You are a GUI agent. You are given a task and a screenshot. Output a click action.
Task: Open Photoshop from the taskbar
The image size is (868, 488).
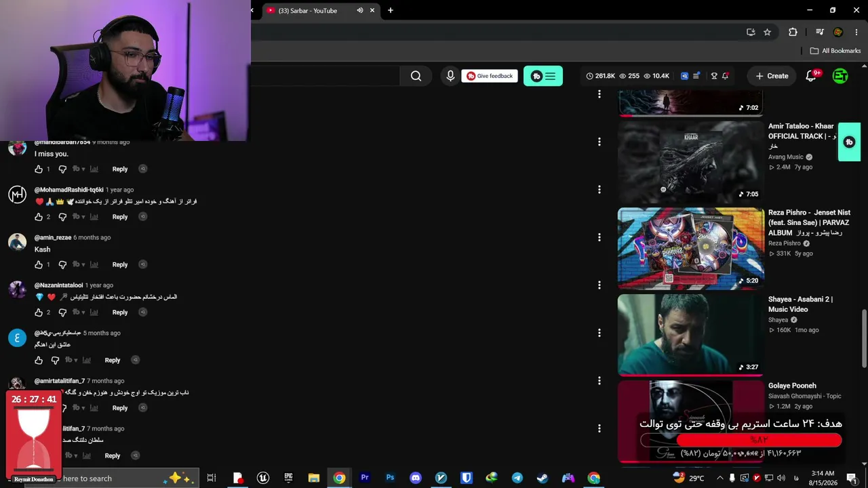coord(390,478)
